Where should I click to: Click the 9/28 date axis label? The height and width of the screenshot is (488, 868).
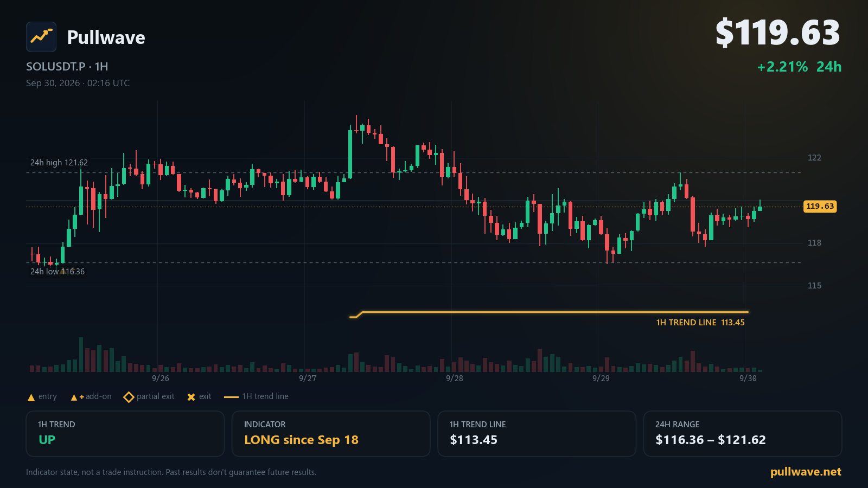455,378
